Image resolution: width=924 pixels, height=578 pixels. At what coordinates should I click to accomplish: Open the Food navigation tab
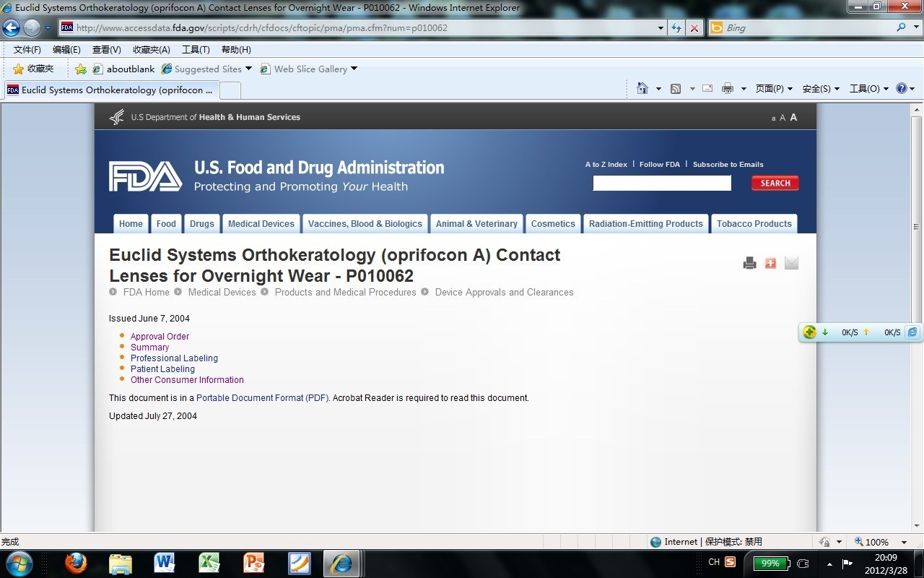point(166,224)
